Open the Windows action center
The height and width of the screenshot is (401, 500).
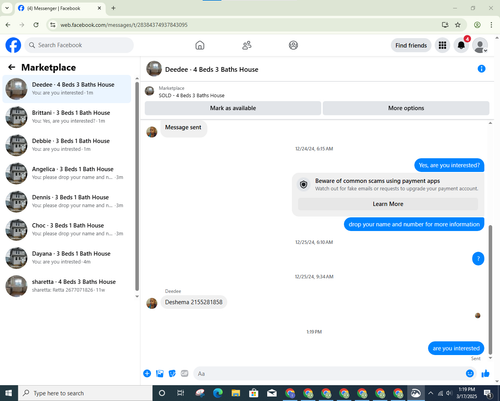488,393
